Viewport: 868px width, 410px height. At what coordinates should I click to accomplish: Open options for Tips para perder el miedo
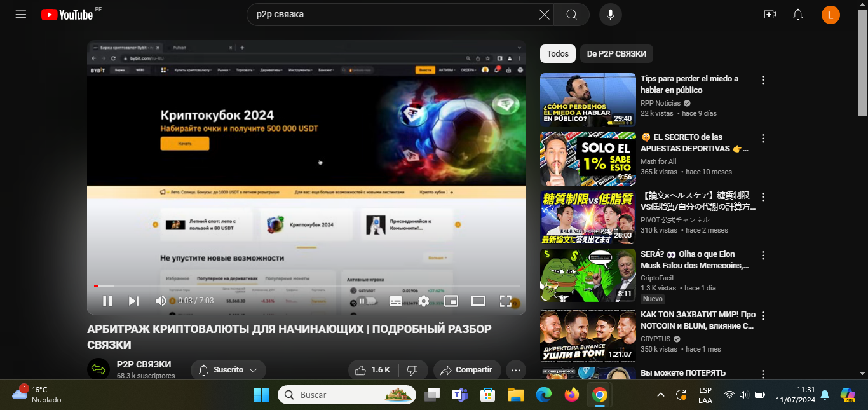coord(763,80)
